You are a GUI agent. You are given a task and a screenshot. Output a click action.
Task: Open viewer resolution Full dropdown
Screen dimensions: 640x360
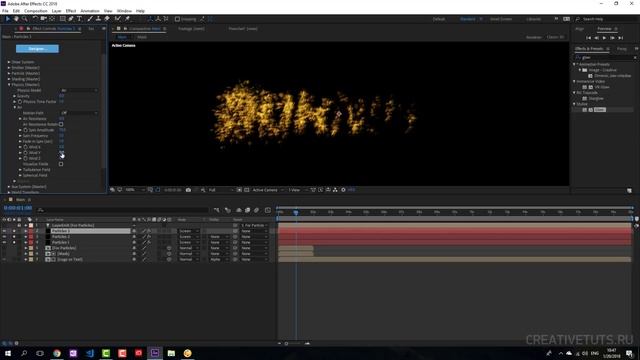point(221,190)
